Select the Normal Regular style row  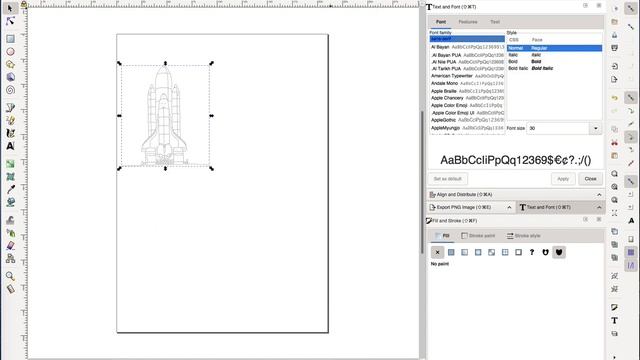[x=554, y=48]
